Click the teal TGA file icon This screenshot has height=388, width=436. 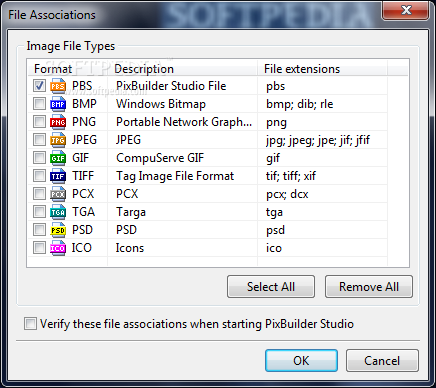point(58,212)
